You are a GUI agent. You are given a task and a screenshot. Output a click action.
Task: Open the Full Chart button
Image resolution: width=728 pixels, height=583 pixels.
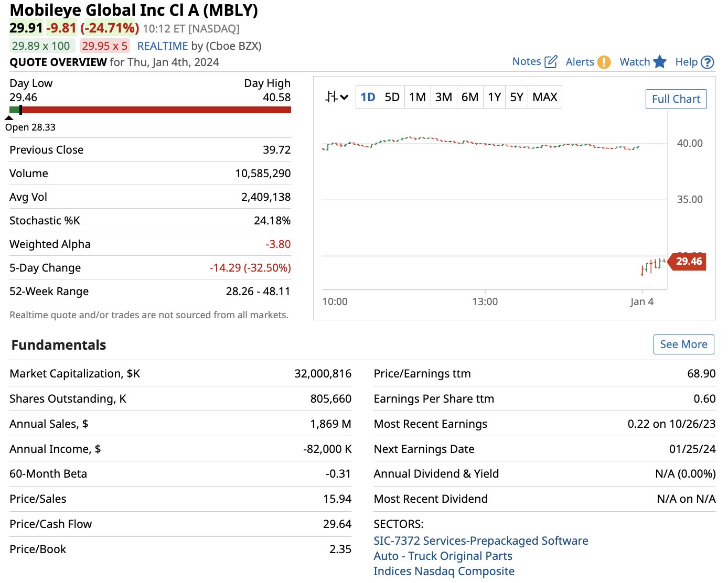click(676, 99)
